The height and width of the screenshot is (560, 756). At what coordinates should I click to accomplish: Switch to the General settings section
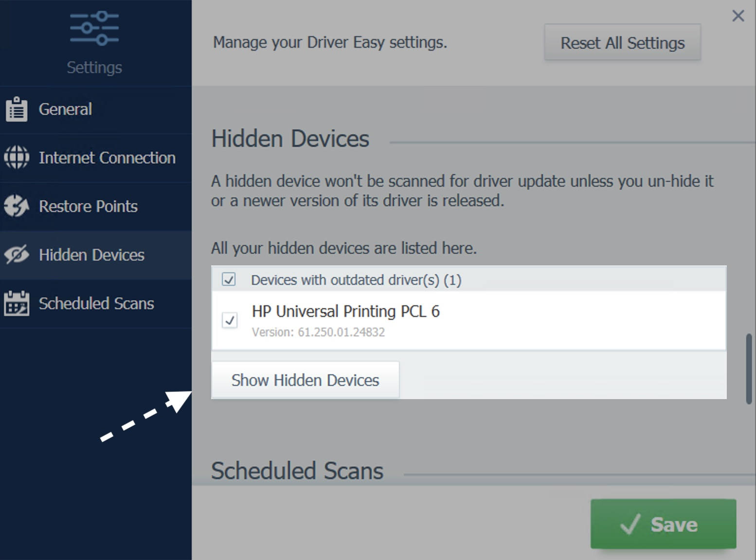point(65,109)
